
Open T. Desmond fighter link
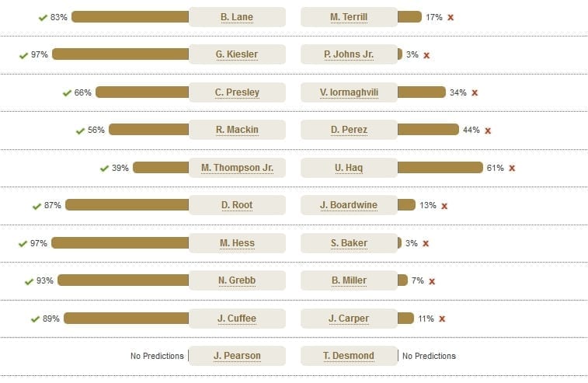(x=349, y=356)
